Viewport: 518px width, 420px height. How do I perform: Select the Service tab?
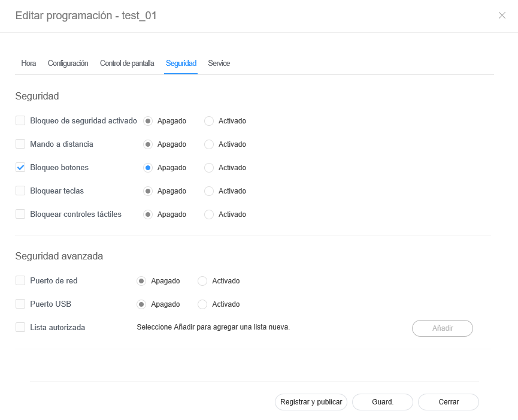click(219, 63)
